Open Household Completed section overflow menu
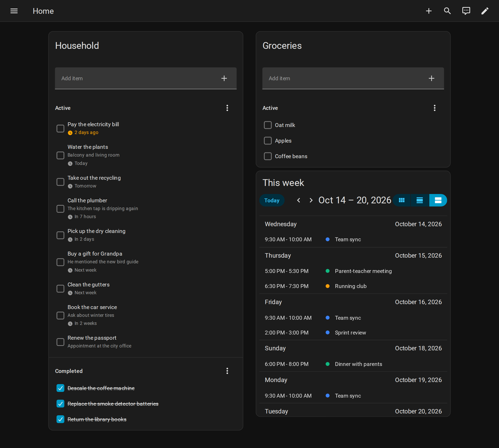 coord(227,371)
